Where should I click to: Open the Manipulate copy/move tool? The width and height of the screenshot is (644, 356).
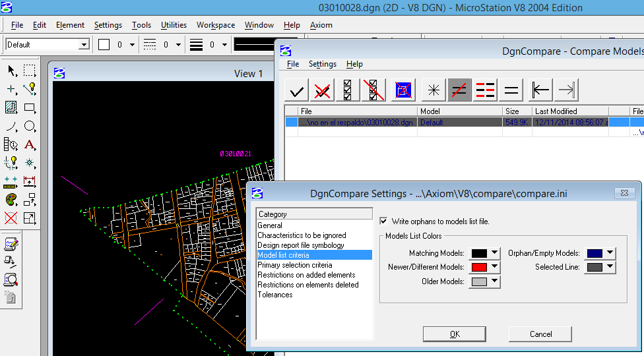29,199
